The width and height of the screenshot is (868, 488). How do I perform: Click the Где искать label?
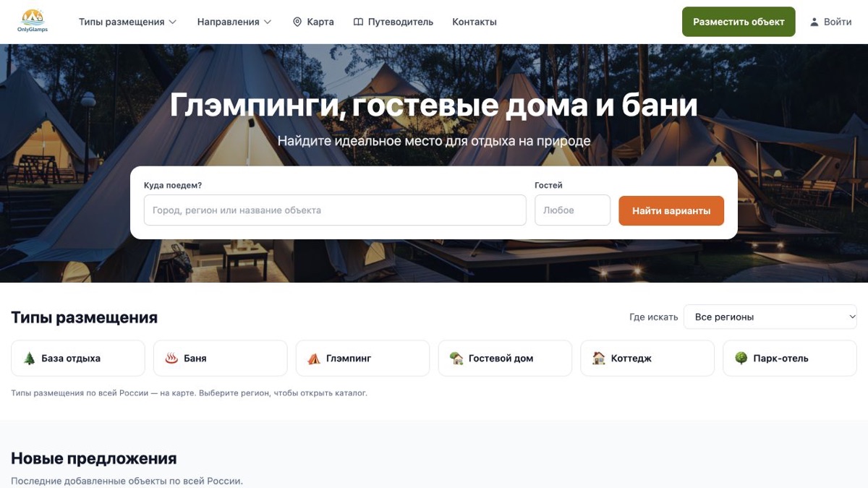(x=654, y=317)
